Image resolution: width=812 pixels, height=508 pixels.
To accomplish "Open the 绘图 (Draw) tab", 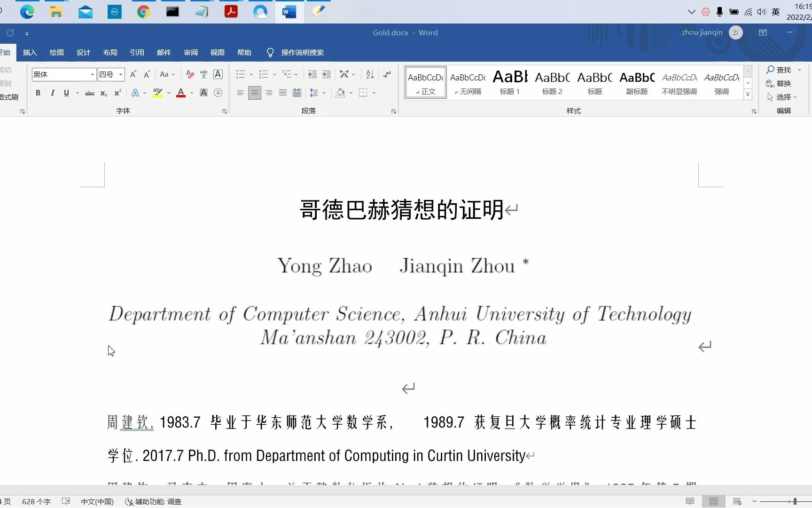I will coord(56,53).
